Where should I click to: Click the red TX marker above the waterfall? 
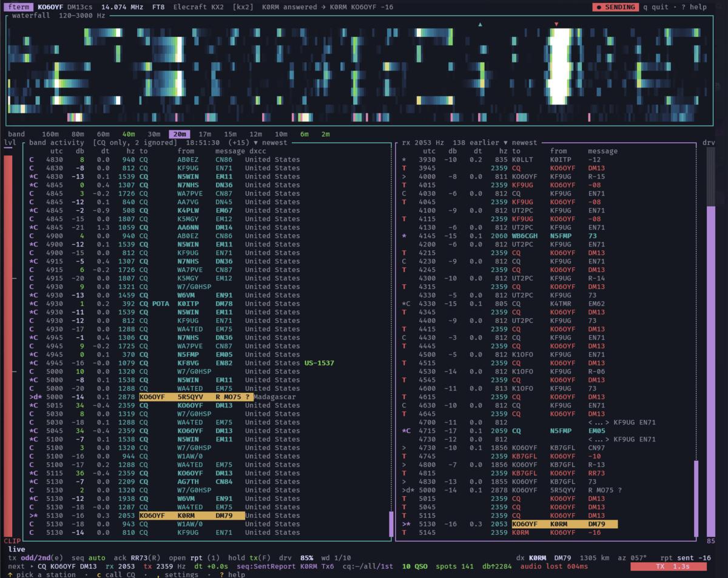556,24
